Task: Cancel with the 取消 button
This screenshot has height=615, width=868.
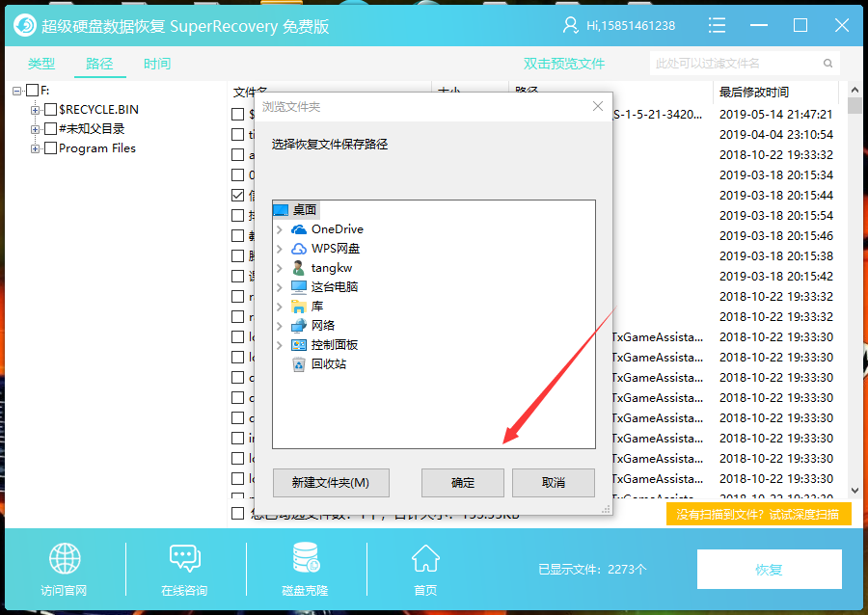Action: coord(554,483)
